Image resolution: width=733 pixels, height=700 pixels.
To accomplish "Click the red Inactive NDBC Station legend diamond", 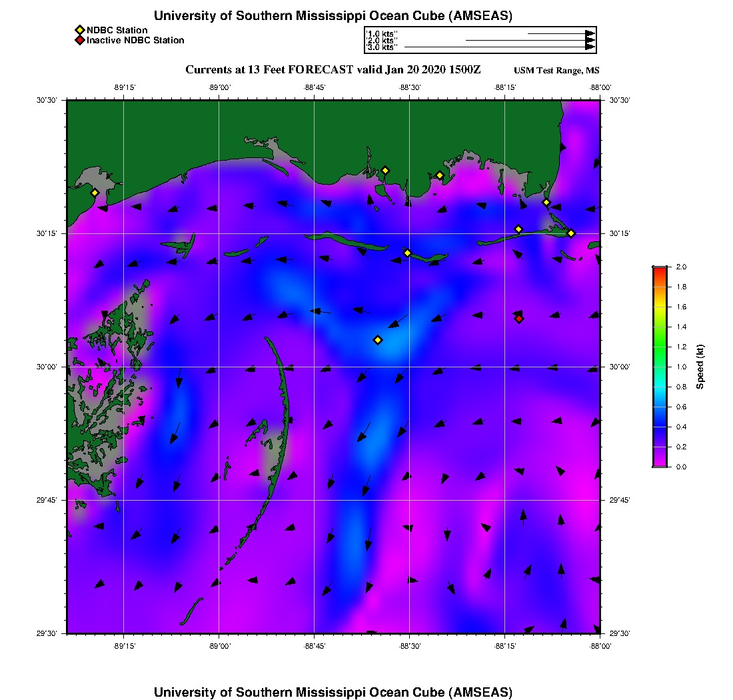I will [79, 40].
